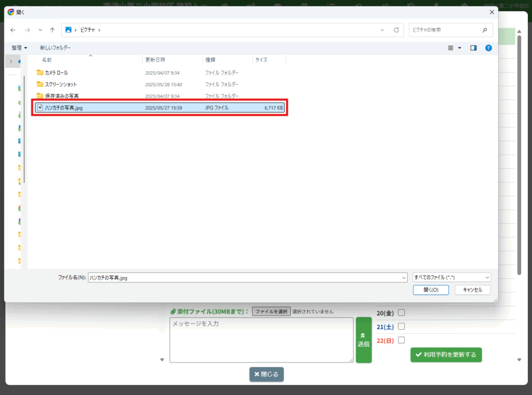Open the view options dropdown arrow

click(459, 48)
